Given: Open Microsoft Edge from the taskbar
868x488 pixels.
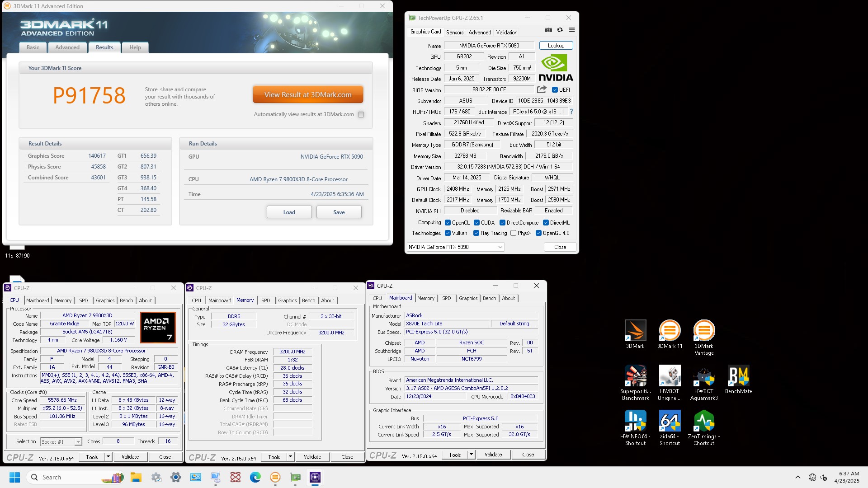Looking at the screenshot, I should [255, 477].
